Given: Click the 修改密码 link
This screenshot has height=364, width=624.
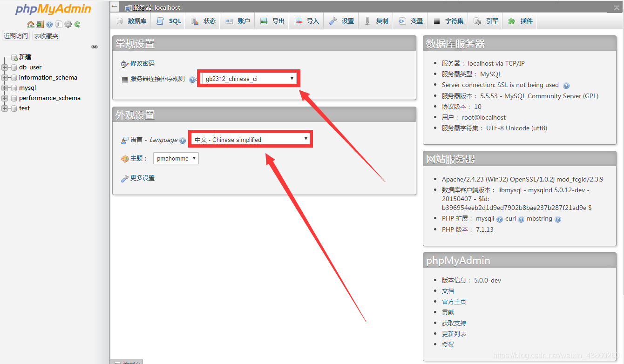Looking at the screenshot, I should (x=142, y=63).
